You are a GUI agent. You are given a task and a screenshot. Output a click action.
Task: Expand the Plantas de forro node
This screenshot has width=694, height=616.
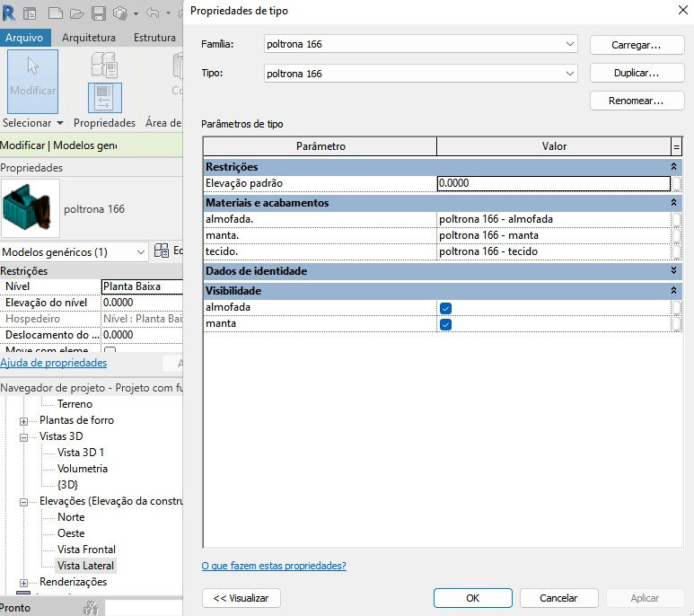point(24,421)
